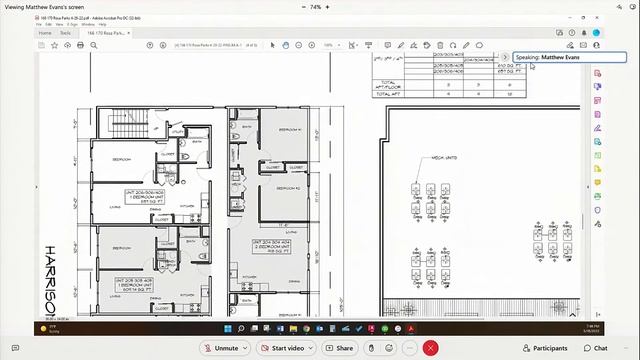Open more meeting options ellipsis
The image size is (640, 360).
click(410, 348)
